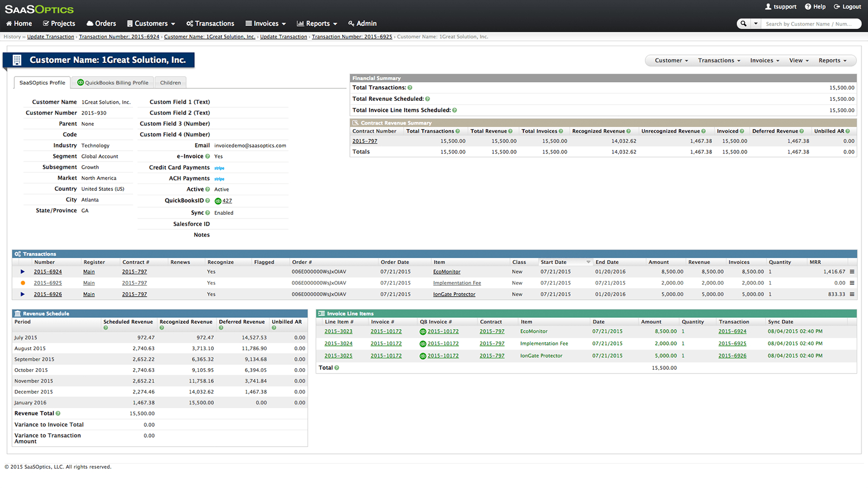Click the Stripe icon for Credit Card Payments
This screenshot has height=488, width=868.
tap(219, 168)
